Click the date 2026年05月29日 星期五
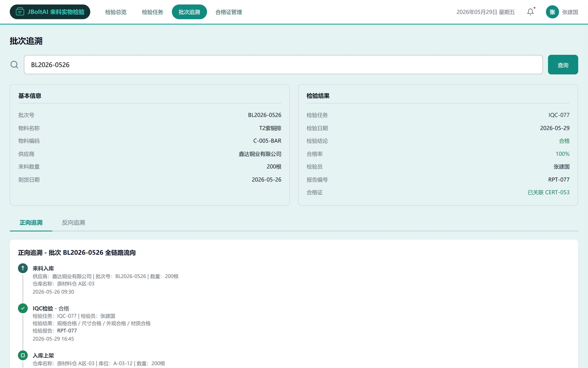The height and width of the screenshot is (368, 588). pyautogui.click(x=486, y=12)
